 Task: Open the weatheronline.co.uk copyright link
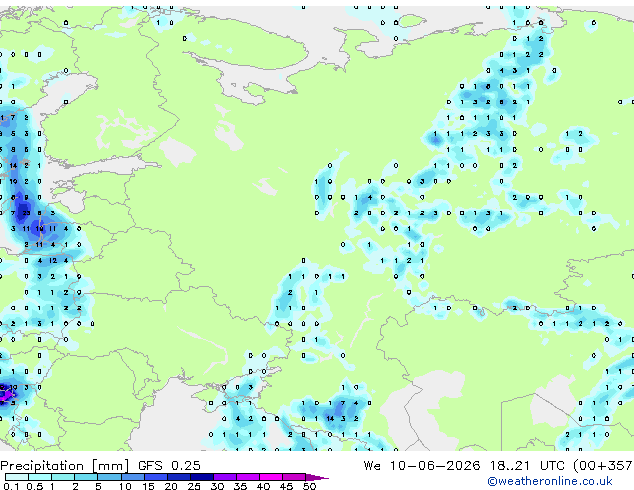pyautogui.click(x=550, y=481)
